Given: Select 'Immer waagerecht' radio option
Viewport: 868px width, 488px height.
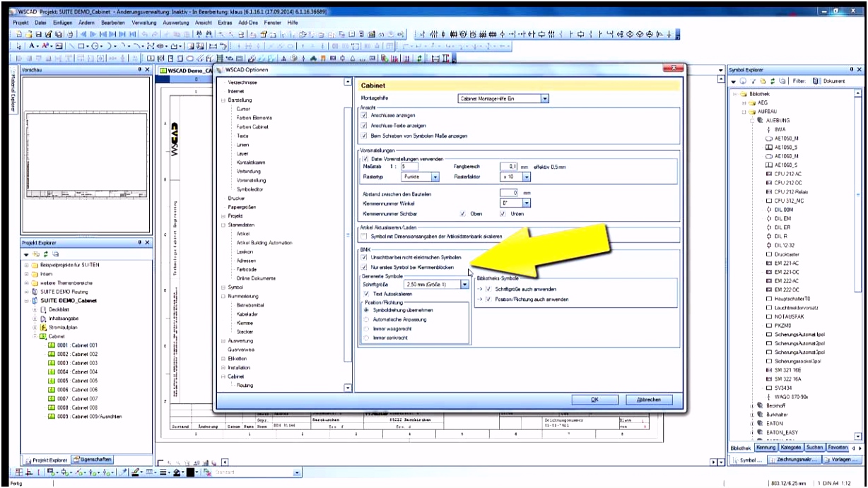Looking at the screenshot, I should point(365,329).
